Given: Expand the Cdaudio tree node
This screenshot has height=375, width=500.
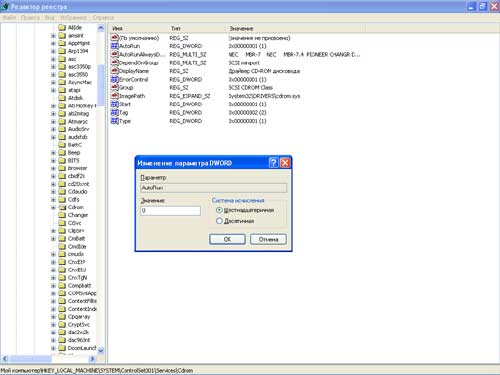Looking at the screenshot, I should pyautogui.click(x=53, y=192).
